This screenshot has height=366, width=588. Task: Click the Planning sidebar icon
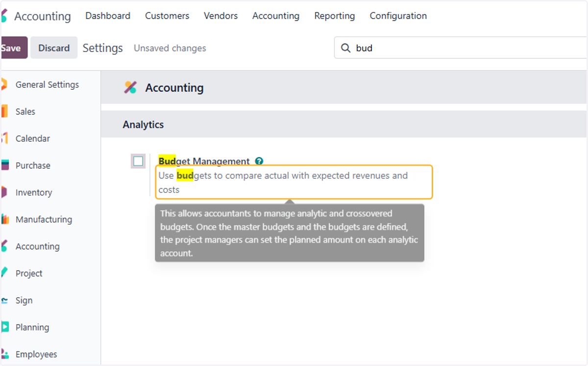point(5,327)
